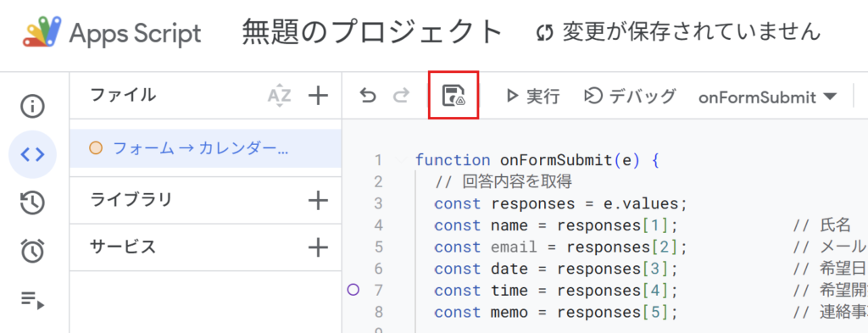This screenshot has height=333, width=868.
Task: Save the project to Drive
Action: [x=453, y=95]
